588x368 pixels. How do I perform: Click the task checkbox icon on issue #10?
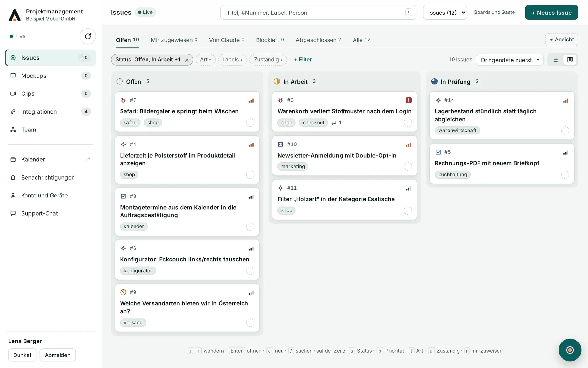[x=281, y=144]
